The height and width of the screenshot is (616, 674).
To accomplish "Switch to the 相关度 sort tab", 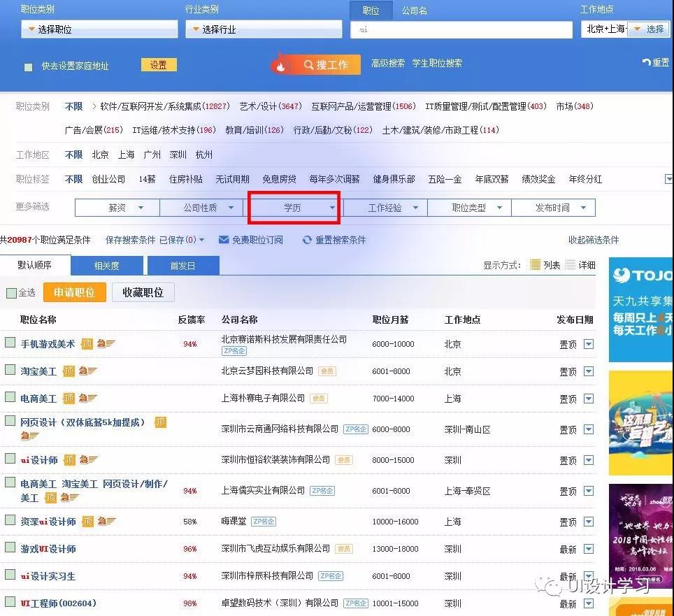I will 106,266.
